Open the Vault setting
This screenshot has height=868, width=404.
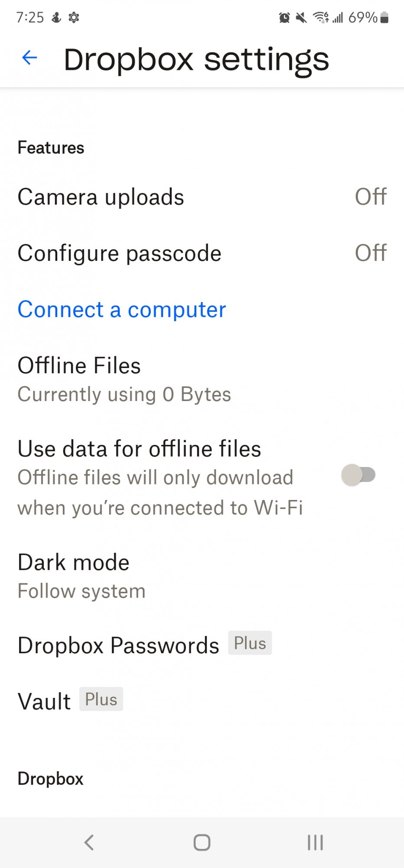202,701
